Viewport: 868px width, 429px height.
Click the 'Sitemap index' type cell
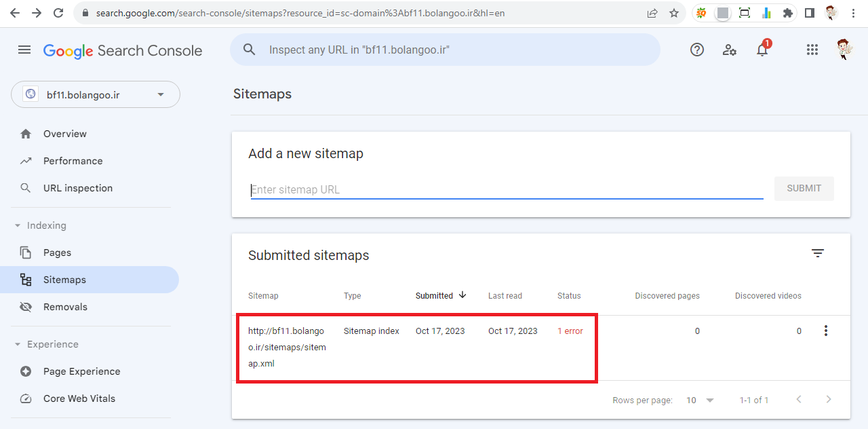pyautogui.click(x=372, y=331)
